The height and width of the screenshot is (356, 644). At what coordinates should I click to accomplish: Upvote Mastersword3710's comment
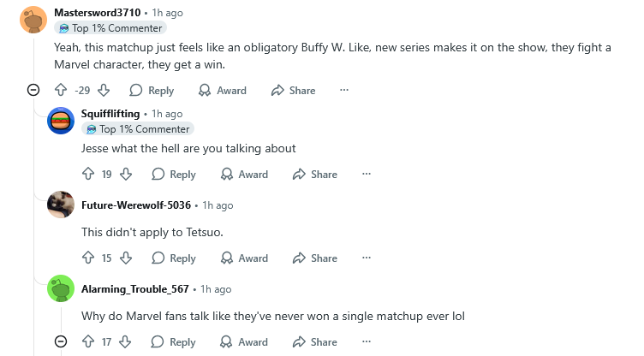61,90
